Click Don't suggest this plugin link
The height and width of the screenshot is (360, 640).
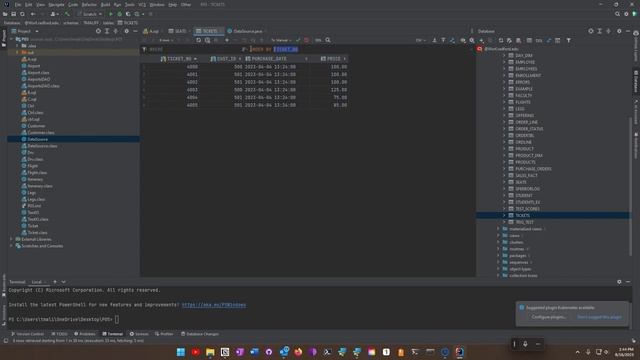tap(600, 317)
